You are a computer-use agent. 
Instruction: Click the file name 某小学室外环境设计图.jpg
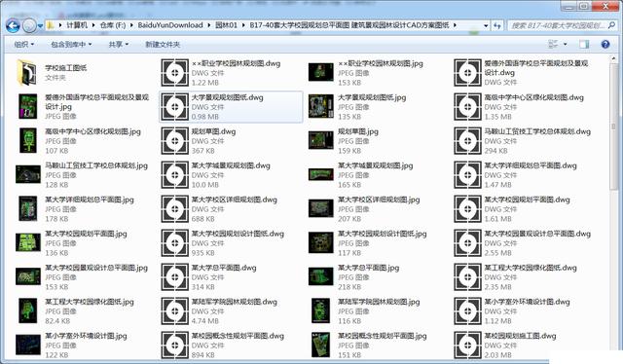point(86,336)
